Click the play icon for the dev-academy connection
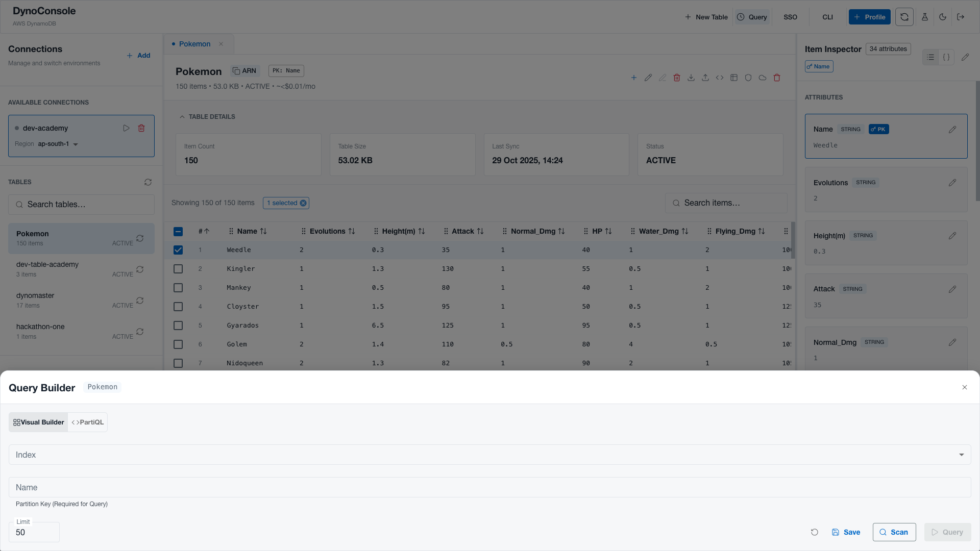The image size is (980, 551). [x=126, y=128]
